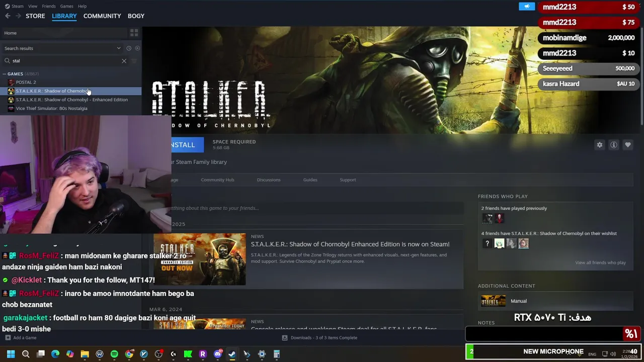The width and height of the screenshot is (644, 362).
Task: Open the Community Hub tab
Action: coord(217,180)
